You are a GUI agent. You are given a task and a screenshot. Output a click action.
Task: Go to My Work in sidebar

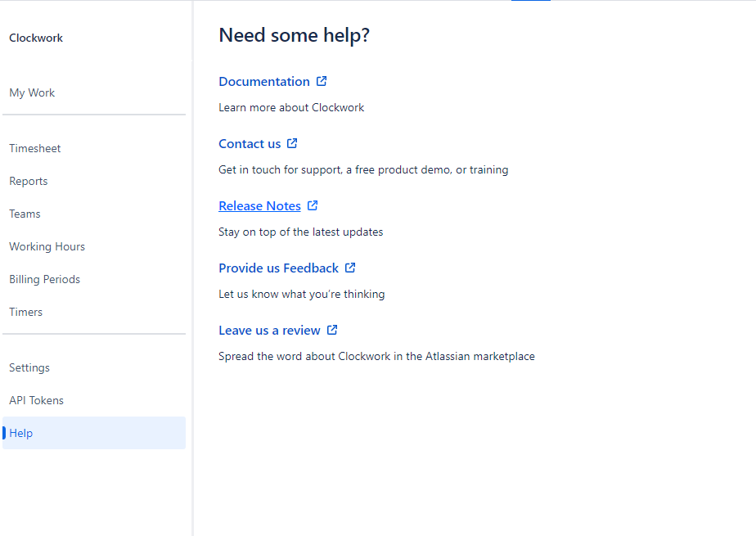pyautogui.click(x=94, y=92)
